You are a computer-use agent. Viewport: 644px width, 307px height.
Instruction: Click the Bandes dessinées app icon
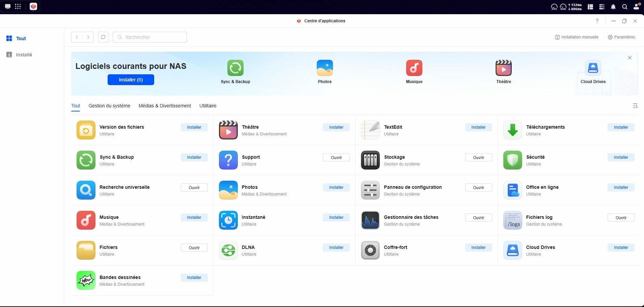[86, 280]
